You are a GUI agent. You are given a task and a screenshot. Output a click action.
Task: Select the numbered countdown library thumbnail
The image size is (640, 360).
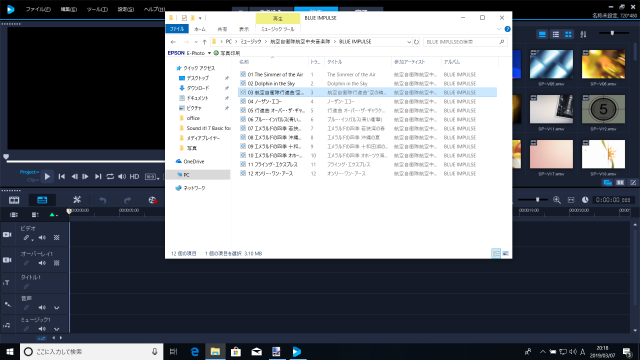click(x=603, y=109)
